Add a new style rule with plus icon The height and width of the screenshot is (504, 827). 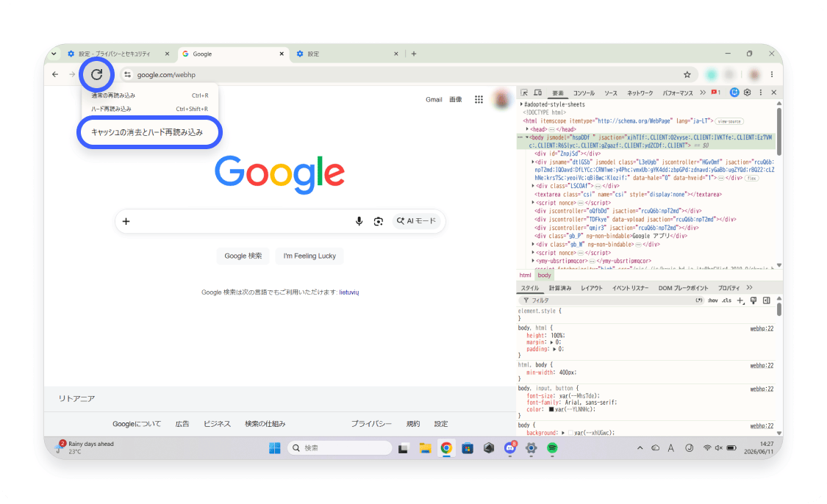point(740,300)
